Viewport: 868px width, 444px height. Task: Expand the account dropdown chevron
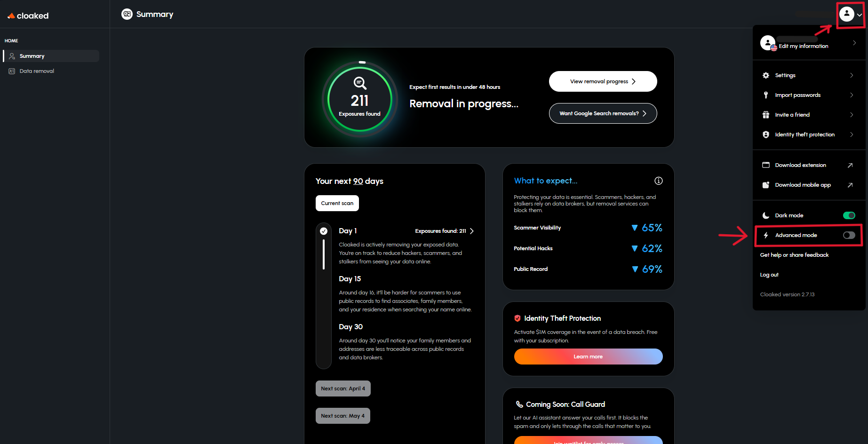pyautogui.click(x=860, y=15)
